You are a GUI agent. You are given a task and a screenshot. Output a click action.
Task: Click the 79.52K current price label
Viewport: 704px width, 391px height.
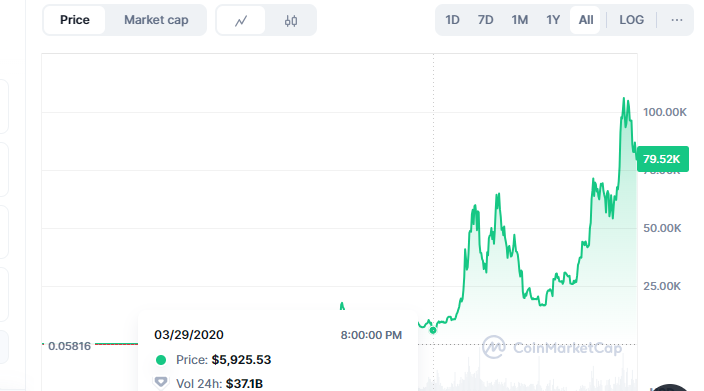(x=662, y=159)
